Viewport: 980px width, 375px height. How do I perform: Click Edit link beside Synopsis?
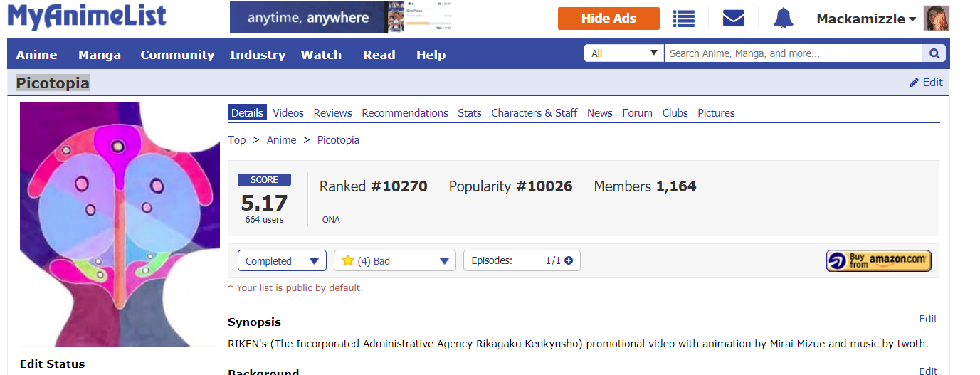(928, 319)
